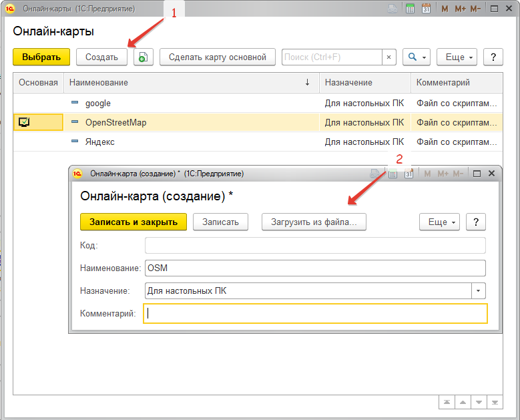The width and height of the screenshot is (520, 420).
Task: Click the Наименование field containing OSM
Action: tap(315, 268)
